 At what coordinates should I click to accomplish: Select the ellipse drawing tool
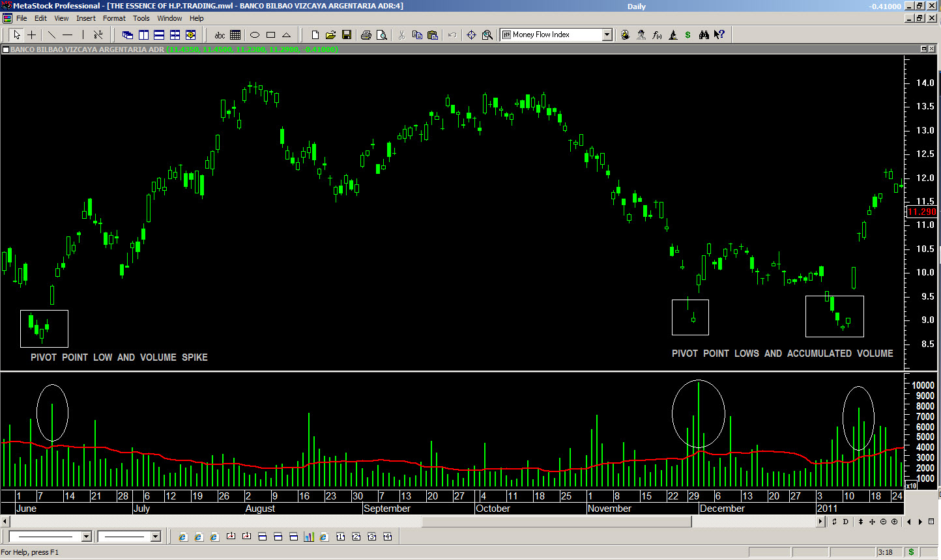255,35
